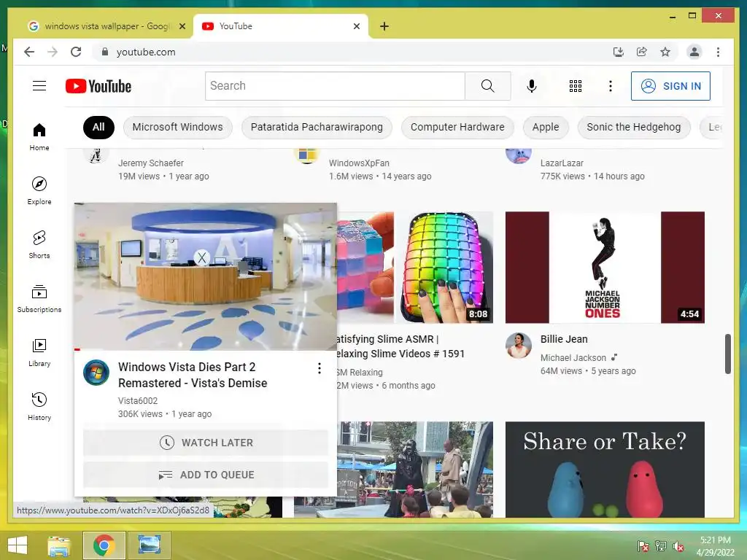Open LazarLazar channel link
The height and width of the screenshot is (560, 747).
click(x=562, y=163)
